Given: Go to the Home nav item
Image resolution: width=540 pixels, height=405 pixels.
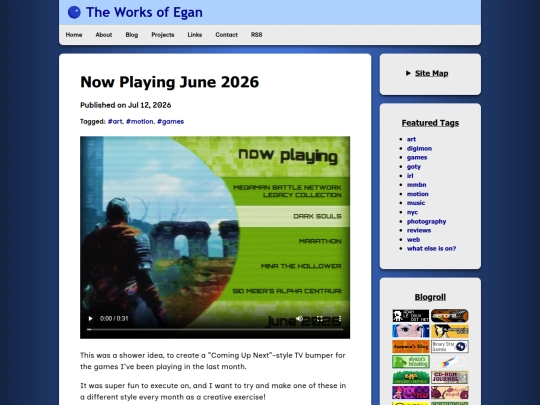Looking at the screenshot, I should point(74,35).
